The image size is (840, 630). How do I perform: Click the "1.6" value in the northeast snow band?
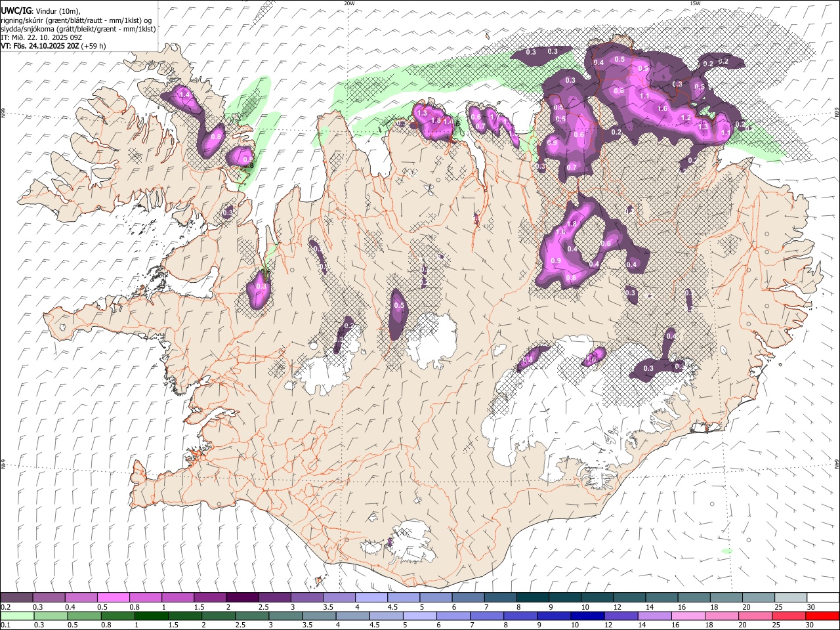pos(662,109)
